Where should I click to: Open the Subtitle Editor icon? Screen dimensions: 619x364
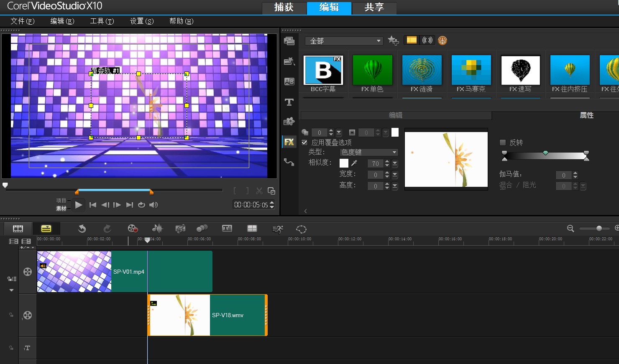click(227, 228)
